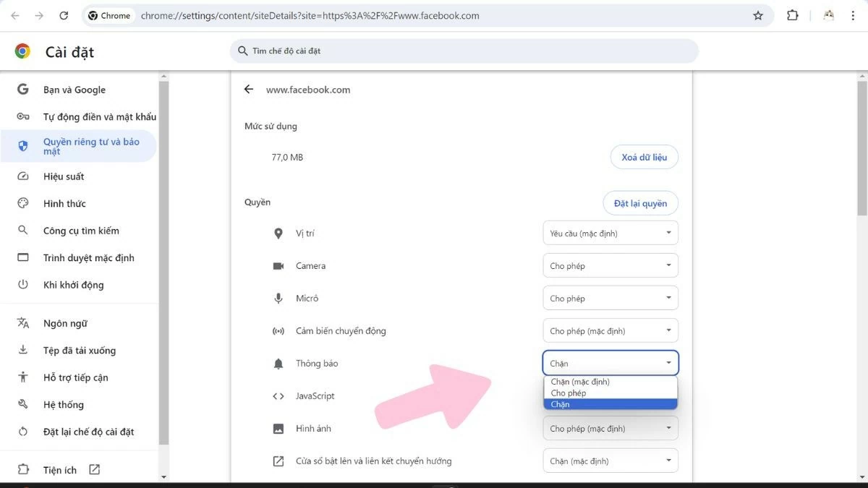Click the pop-up window icon
This screenshot has height=488, width=868.
pyautogui.click(x=278, y=461)
